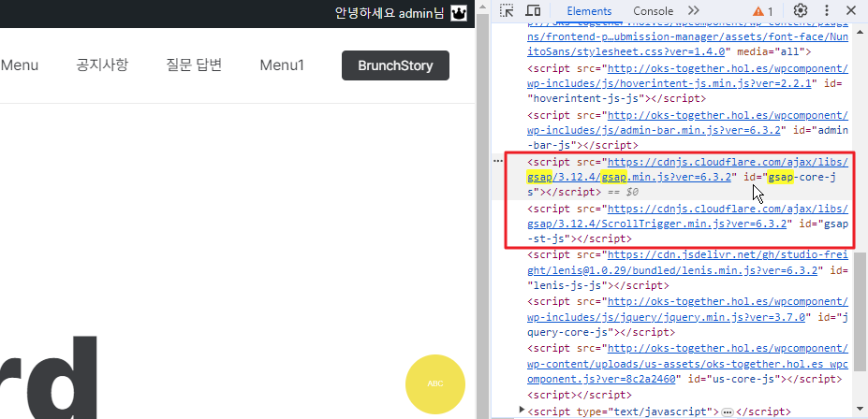Open the Menu navigation item
868x419 pixels.
(20, 65)
